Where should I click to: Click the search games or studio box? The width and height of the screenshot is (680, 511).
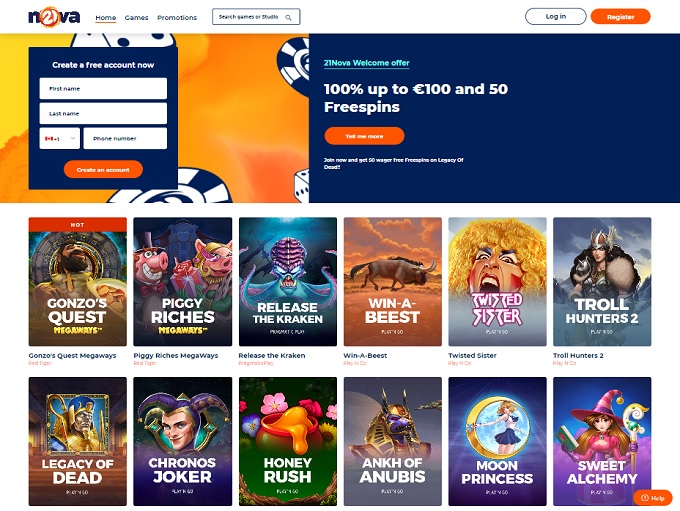[256, 17]
